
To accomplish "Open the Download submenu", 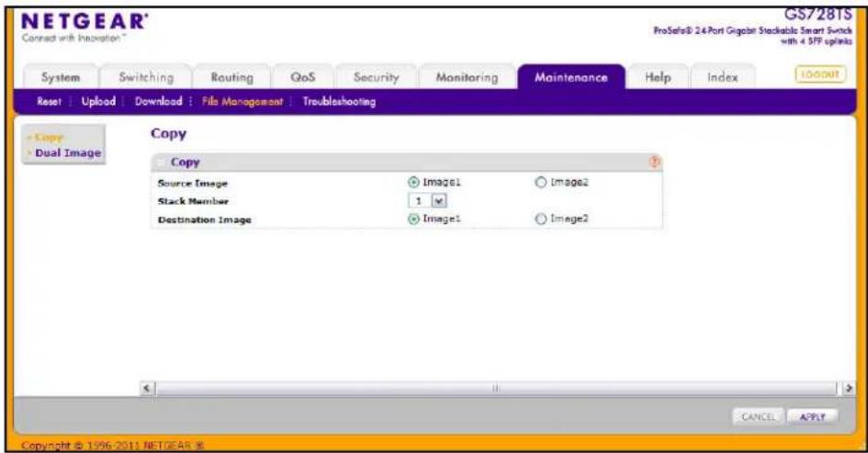I will coord(158,101).
